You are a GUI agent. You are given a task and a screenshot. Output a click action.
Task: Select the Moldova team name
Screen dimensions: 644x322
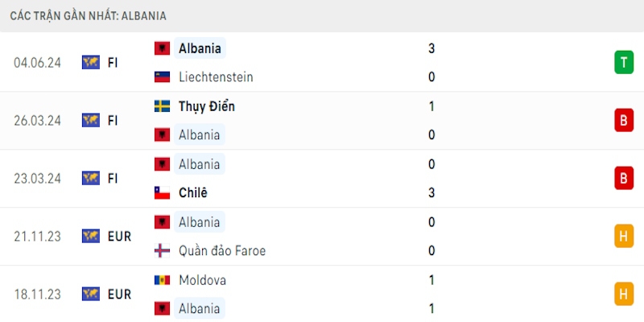203,280
